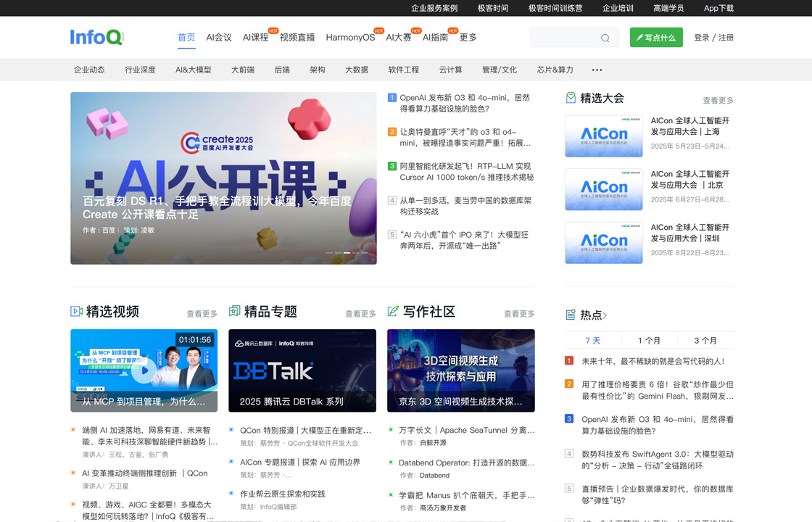Select the 行业深度 category
812x522 pixels.
(x=140, y=70)
